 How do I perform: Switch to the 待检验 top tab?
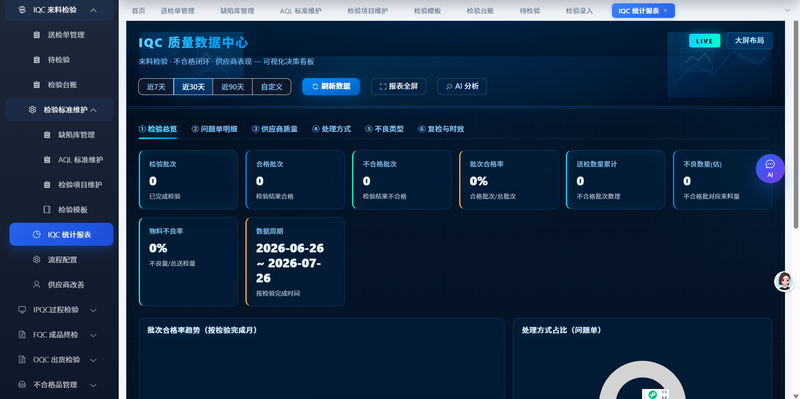[530, 11]
